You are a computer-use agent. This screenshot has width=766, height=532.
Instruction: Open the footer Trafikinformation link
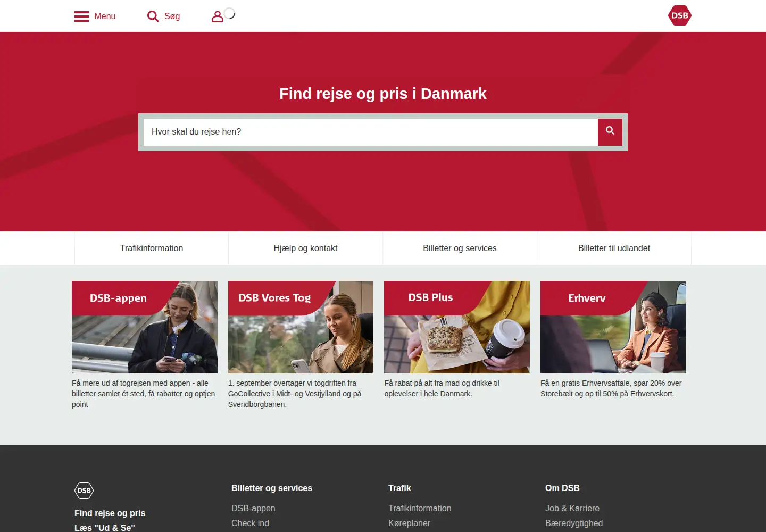[420, 508]
